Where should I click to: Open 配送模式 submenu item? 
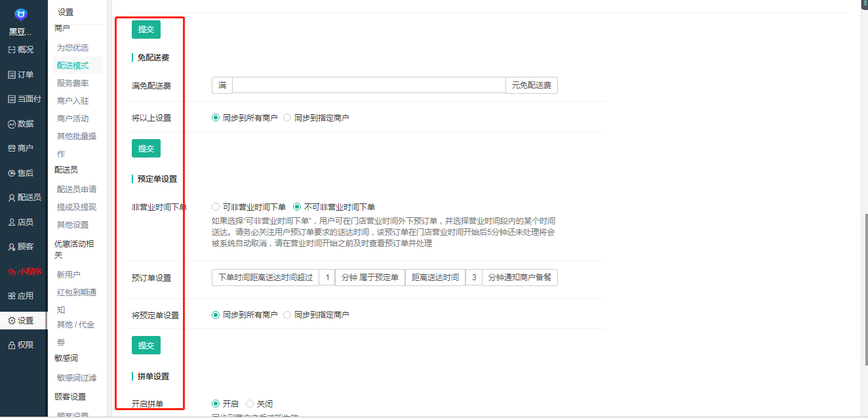coord(73,66)
